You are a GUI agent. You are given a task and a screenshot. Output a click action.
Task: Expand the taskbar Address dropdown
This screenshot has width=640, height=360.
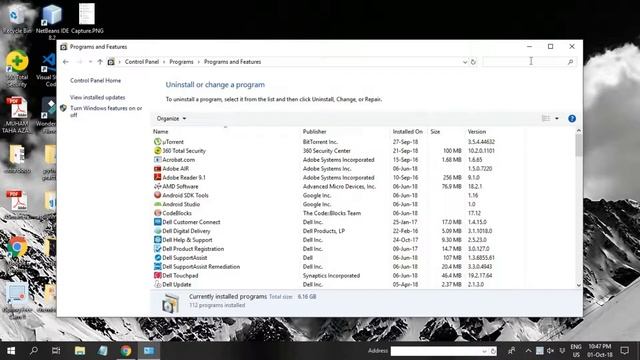coord(484,351)
